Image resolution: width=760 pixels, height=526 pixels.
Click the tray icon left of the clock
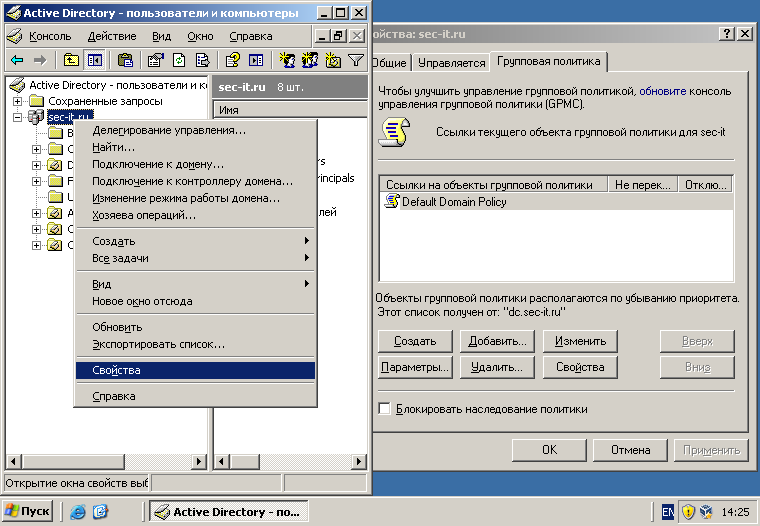pyautogui.click(x=706, y=511)
